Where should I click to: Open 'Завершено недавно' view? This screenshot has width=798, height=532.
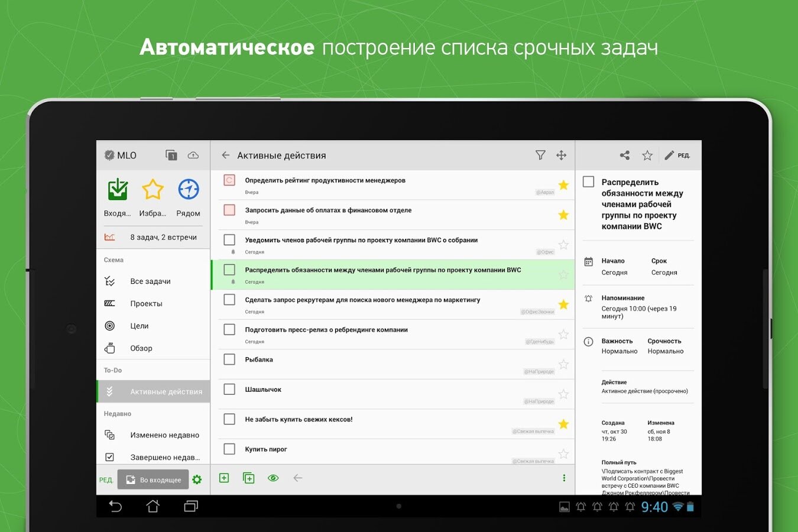(x=153, y=457)
